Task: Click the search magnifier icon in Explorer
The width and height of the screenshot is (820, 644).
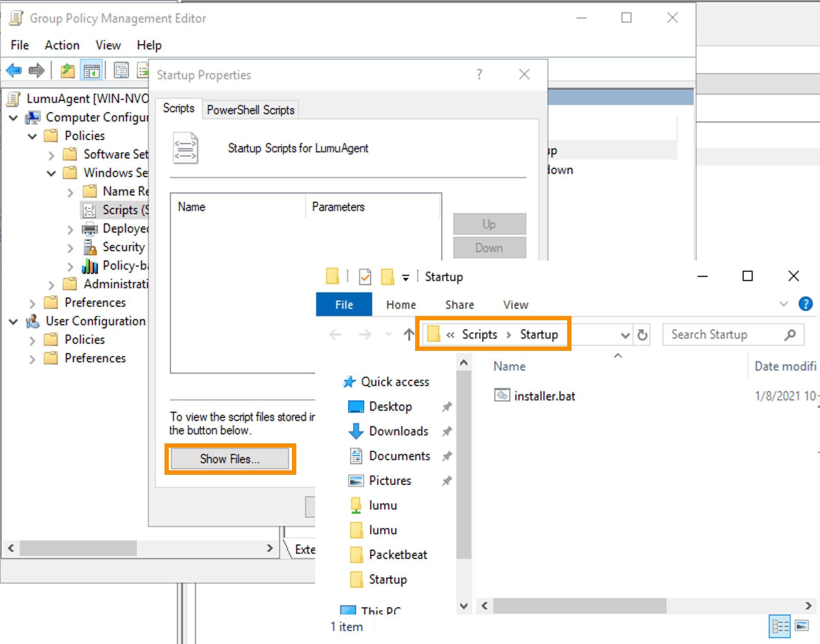Action: [790, 334]
